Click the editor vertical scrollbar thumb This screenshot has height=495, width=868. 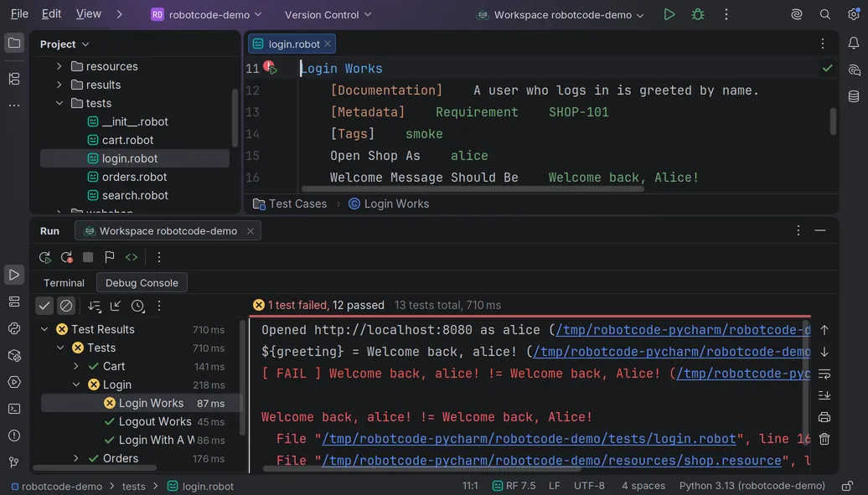click(x=833, y=121)
